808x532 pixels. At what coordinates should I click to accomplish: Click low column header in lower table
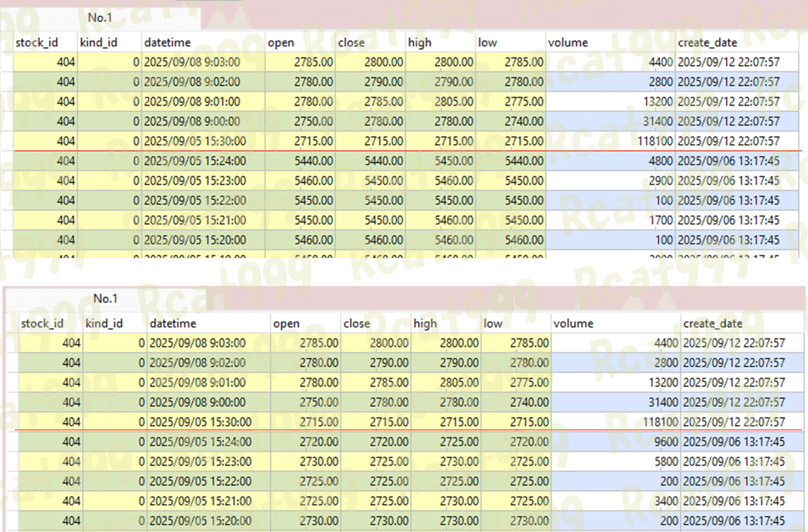(x=516, y=323)
